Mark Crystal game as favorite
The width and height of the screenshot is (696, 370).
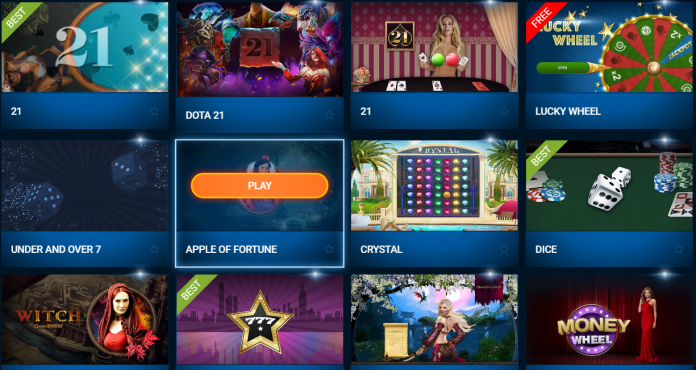click(x=504, y=249)
